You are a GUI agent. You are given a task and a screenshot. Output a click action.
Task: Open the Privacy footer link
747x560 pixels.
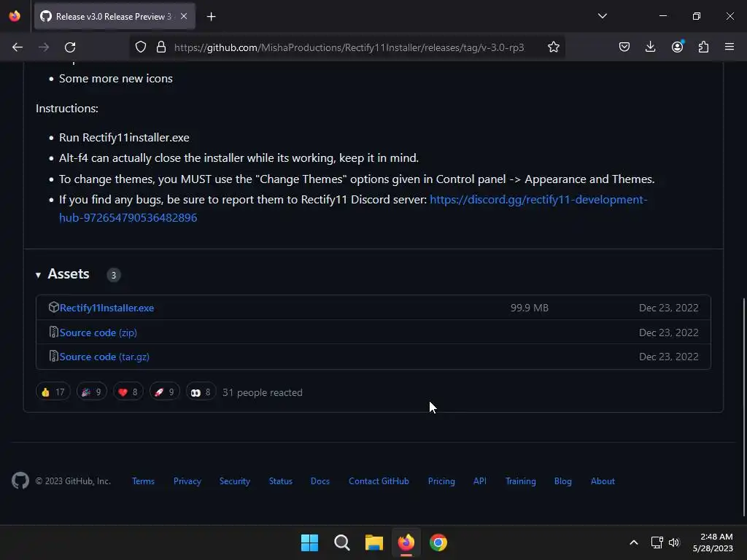(187, 481)
